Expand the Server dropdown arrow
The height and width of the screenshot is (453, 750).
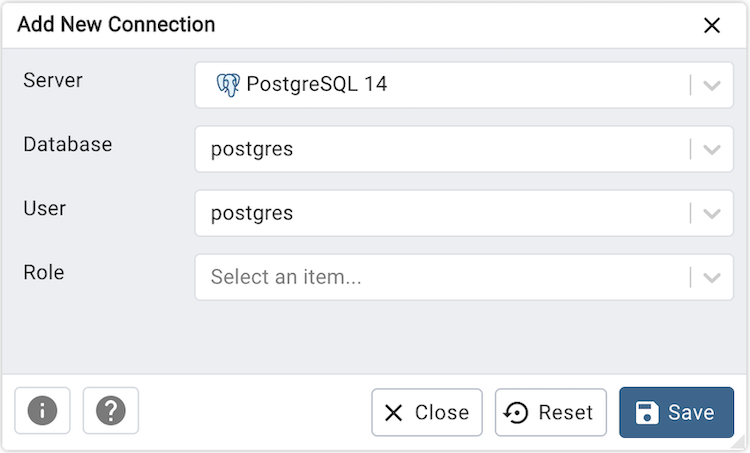pos(712,85)
